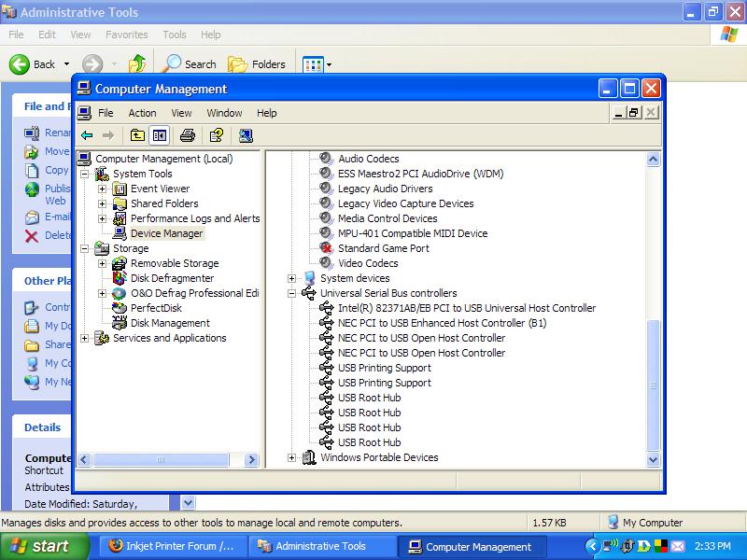Expand the Event Viewer node
The width and height of the screenshot is (747, 560).
(102, 189)
